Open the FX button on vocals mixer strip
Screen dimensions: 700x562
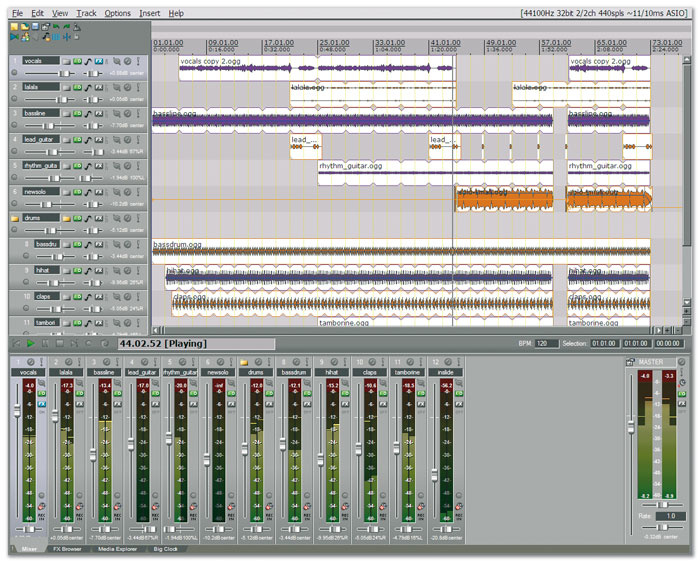coord(42,402)
